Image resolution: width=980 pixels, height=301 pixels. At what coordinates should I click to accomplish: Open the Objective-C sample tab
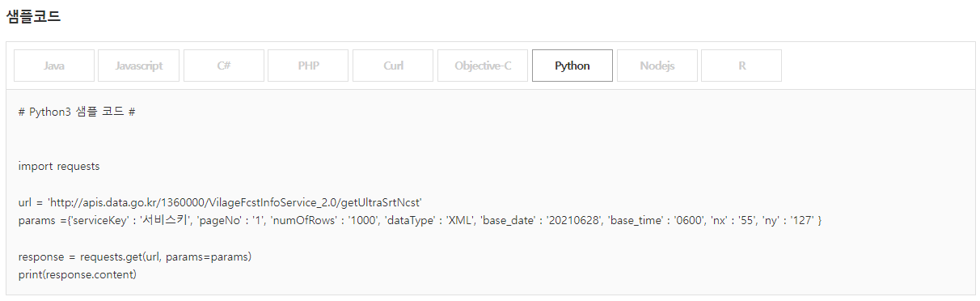point(483,66)
